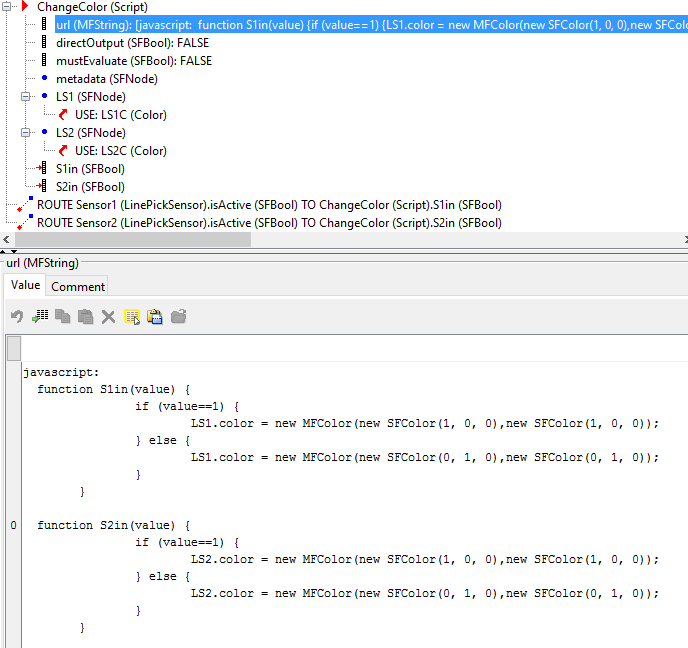Image resolution: width=688 pixels, height=648 pixels.
Task: Click the grey clipboard paste icon
Action: (x=86, y=316)
